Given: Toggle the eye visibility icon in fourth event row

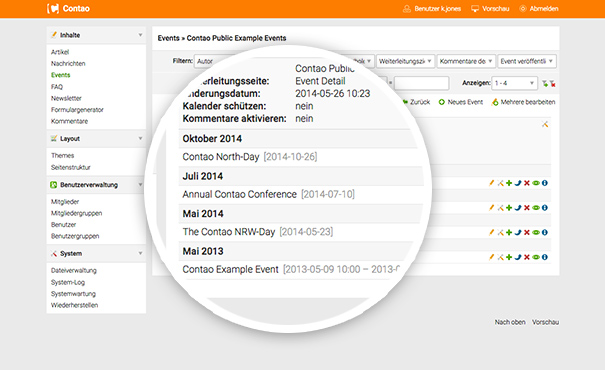Looking at the screenshot, I should [536, 257].
